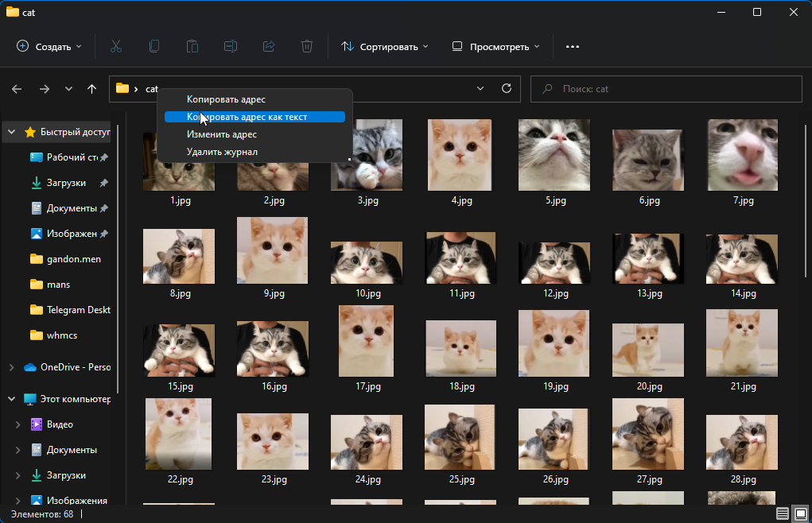Image resolution: width=812 pixels, height=523 pixels.
Task: Choose Копировать адрес как текст menu item
Action: pyautogui.click(x=254, y=117)
